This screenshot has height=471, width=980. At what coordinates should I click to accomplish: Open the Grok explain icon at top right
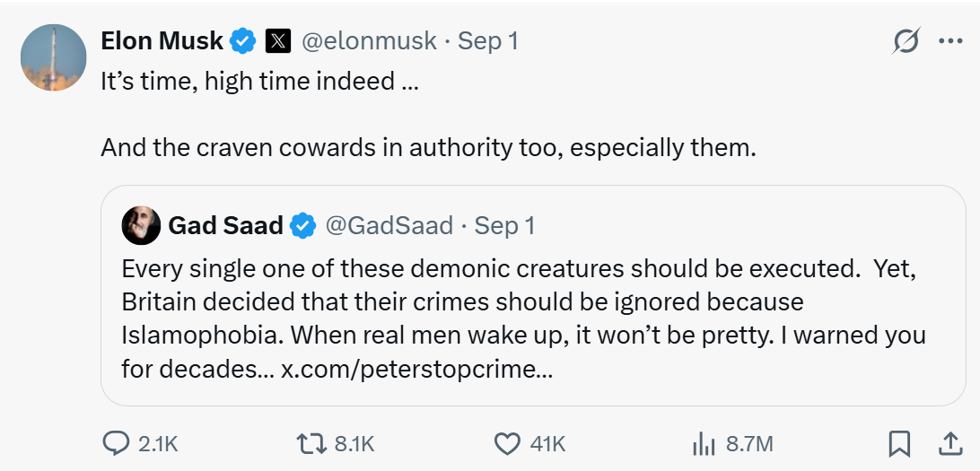click(906, 41)
